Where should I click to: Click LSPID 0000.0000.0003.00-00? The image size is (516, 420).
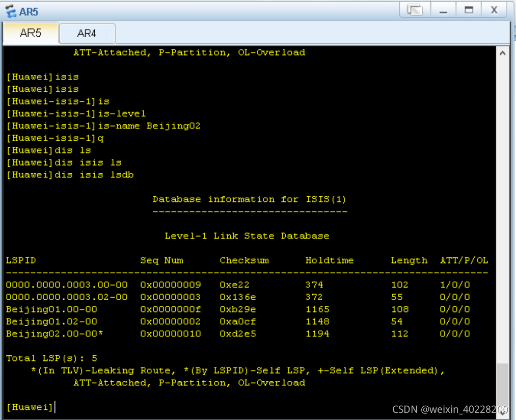click(x=67, y=284)
